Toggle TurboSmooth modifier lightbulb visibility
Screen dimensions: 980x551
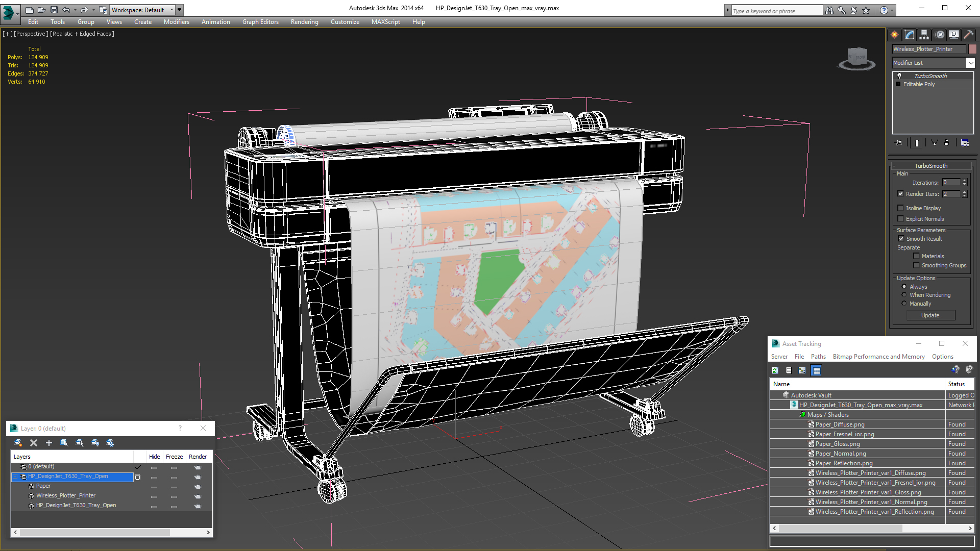(899, 76)
